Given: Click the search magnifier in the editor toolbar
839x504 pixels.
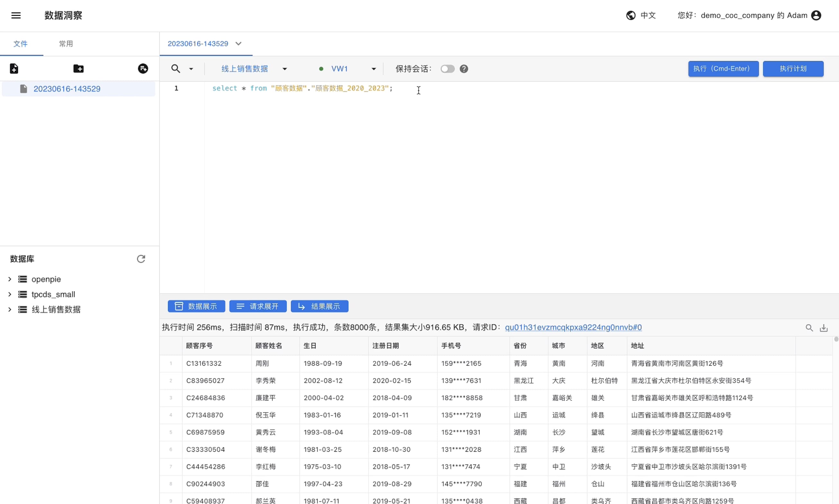Looking at the screenshot, I should coord(176,69).
